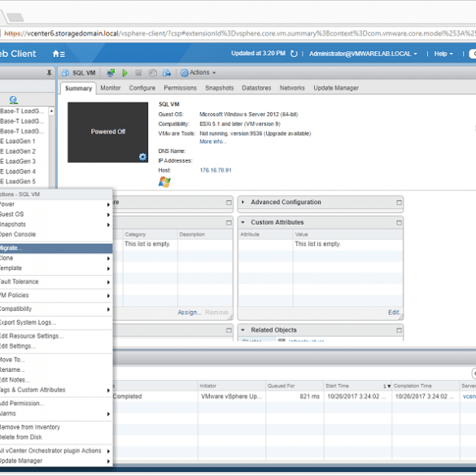Screen dimensions: 476x476
Task: Click the take snapshot toolbar icon
Action: pyautogui.click(x=153, y=73)
